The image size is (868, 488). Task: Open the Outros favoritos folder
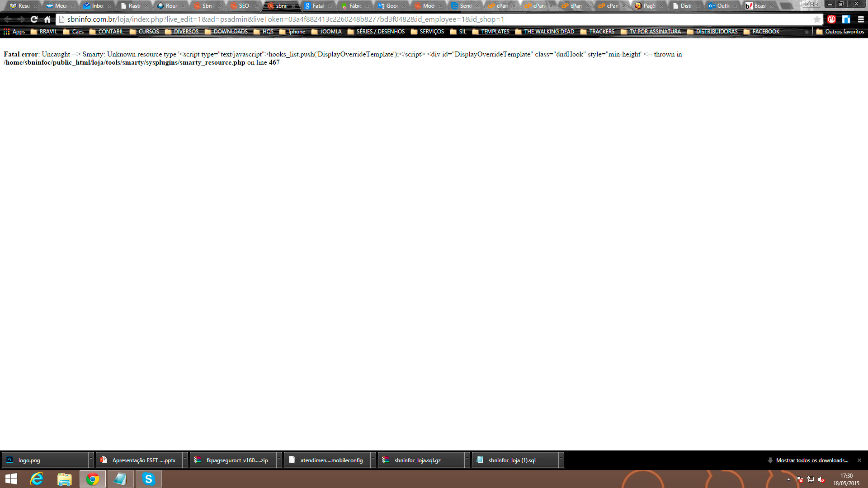coord(840,32)
